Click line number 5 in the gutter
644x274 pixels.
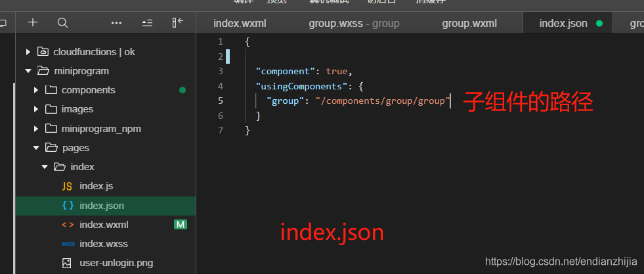pyautogui.click(x=221, y=101)
